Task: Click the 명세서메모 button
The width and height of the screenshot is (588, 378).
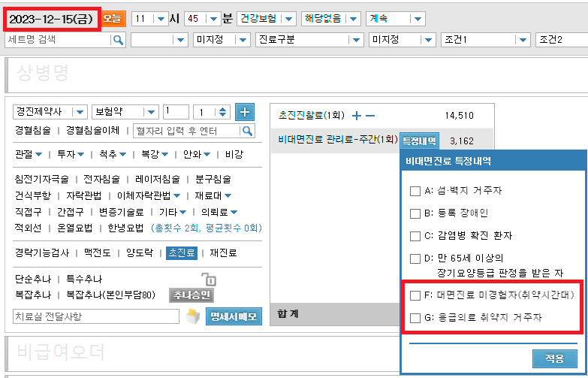Action: point(234,316)
